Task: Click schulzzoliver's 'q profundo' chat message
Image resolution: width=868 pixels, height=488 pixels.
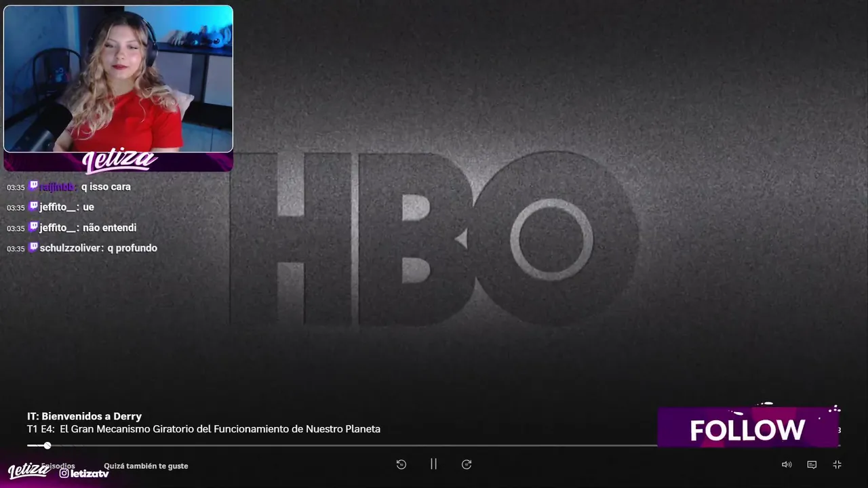Action: (82, 248)
